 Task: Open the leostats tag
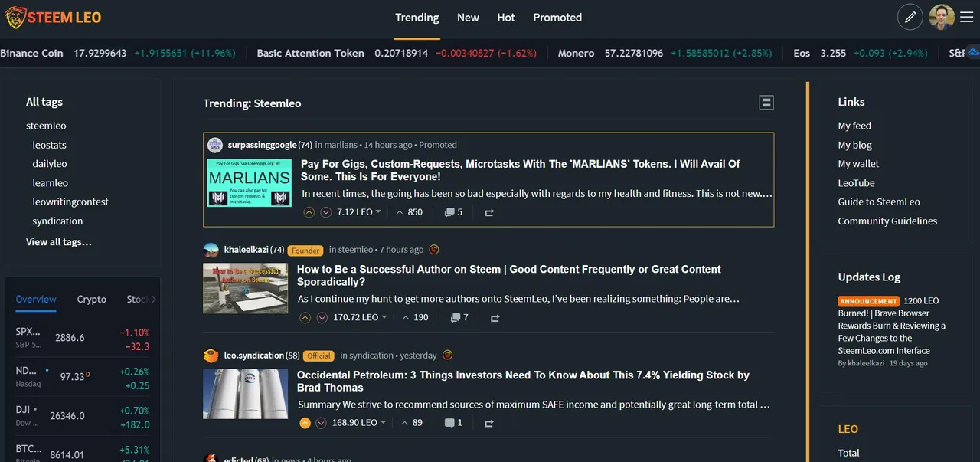(50, 145)
